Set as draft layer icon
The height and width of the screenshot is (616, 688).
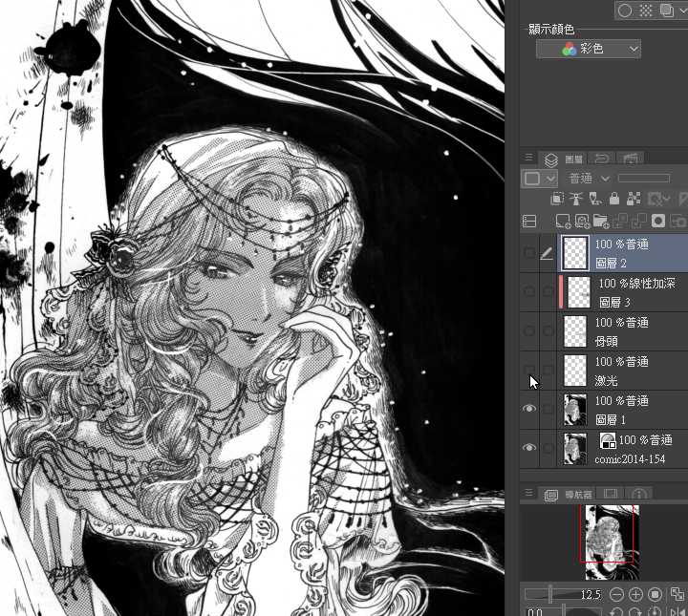(595, 199)
